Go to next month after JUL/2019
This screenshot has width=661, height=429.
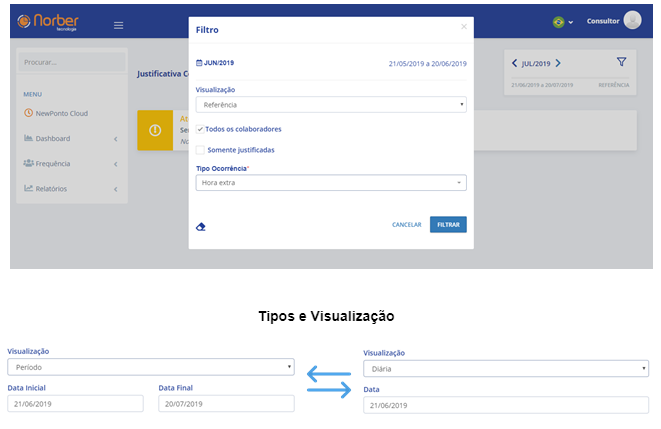click(558, 64)
